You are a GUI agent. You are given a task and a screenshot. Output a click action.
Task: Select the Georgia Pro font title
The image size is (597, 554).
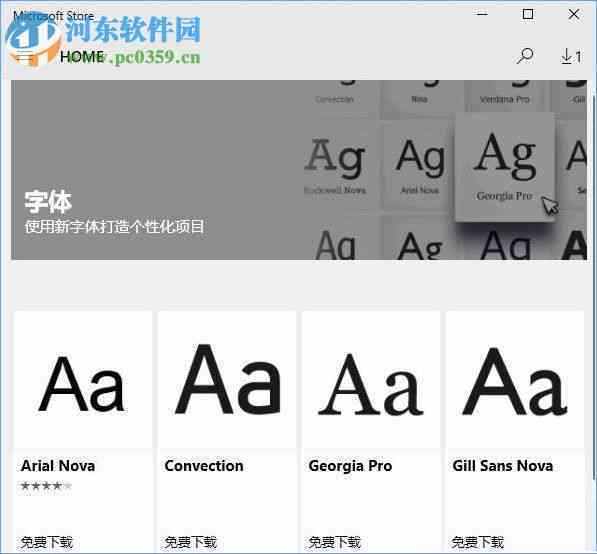click(350, 466)
